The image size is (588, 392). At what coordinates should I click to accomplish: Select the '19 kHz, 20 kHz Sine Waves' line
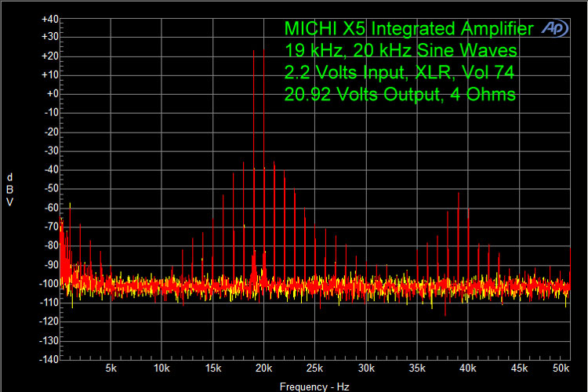pos(401,51)
